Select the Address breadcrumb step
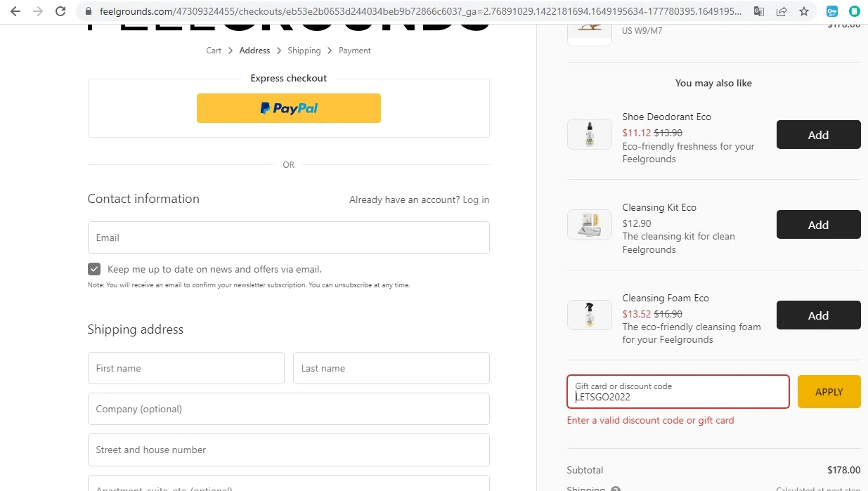The height and width of the screenshot is (491, 868). pos(254,51)
